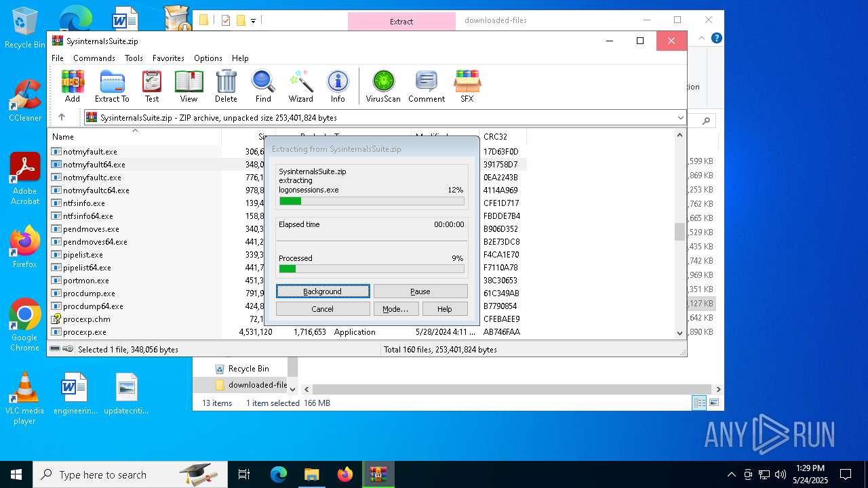Click the volume tray icon
868x488 pixels.
pos(780,474)
